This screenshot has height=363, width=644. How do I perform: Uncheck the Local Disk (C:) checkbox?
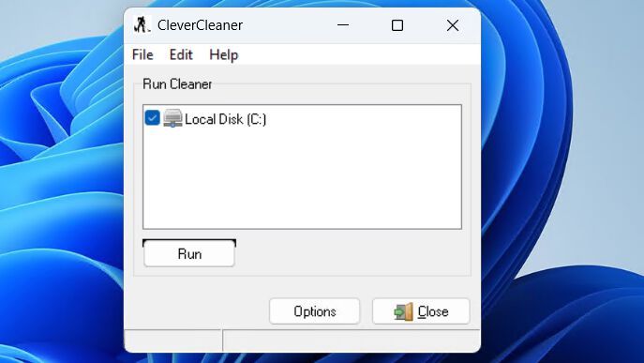coord(152,118)
